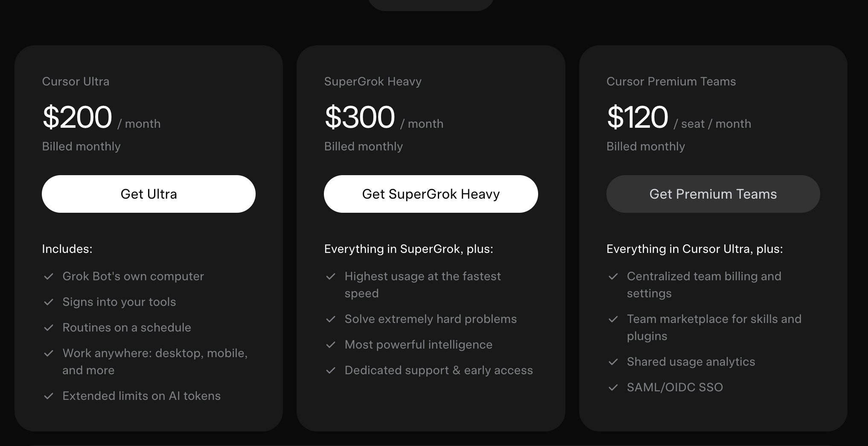Click checkmark beside Routines on a schedule
The image size is (868, 446).
point(49,328)
